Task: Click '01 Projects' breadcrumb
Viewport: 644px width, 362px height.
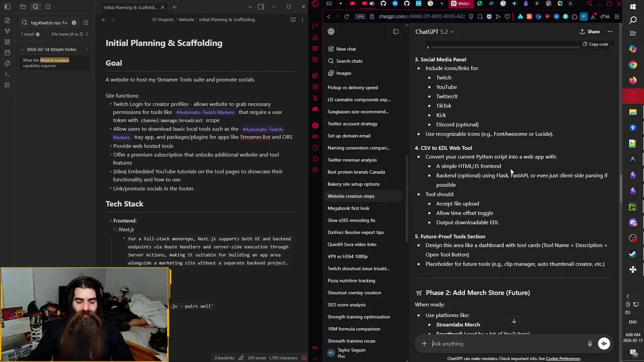Action: pos(163,20)
